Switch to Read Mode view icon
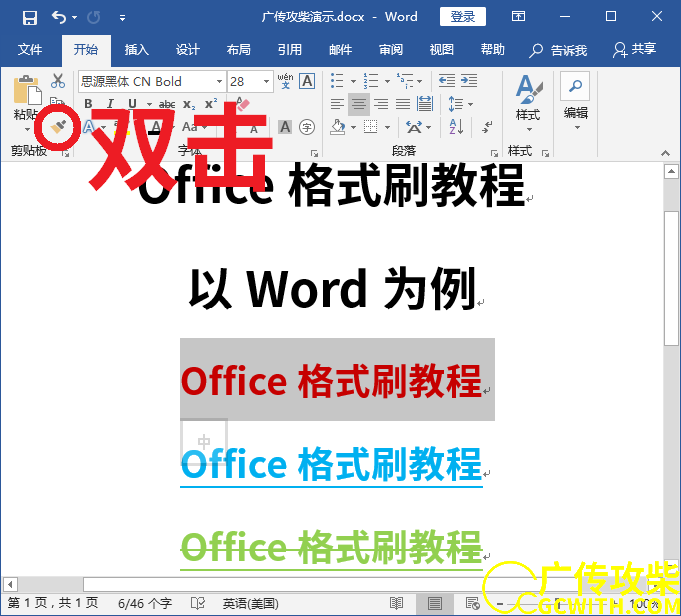Screen dimensions: 681x616 pyautogui.click(x=396, y=603)
